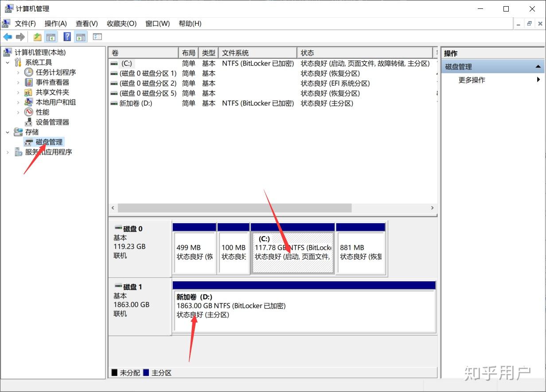Select the 新加卷 (D:) row in volume list
Image resolution: width=546 pixels, height=392 pixels.
(x=272, y=103)
